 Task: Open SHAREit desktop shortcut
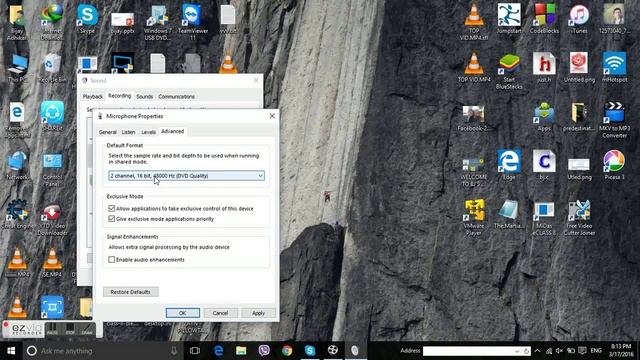(x=52, y=116)
